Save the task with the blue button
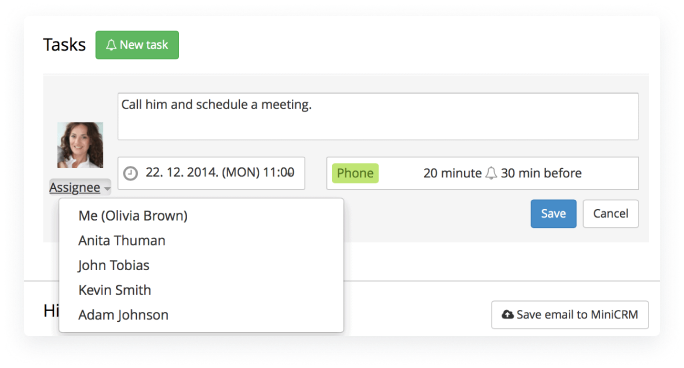Screen dimensions: 684x368 554,214
